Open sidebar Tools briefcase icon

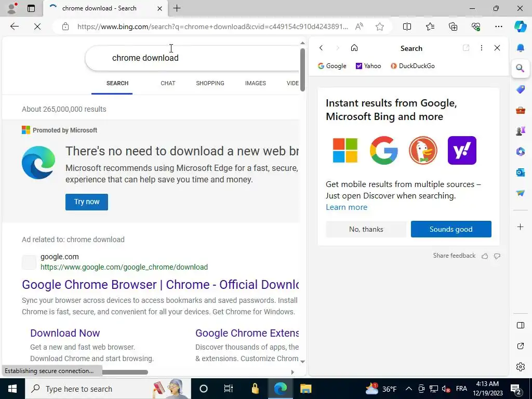(x=521, y=110)
